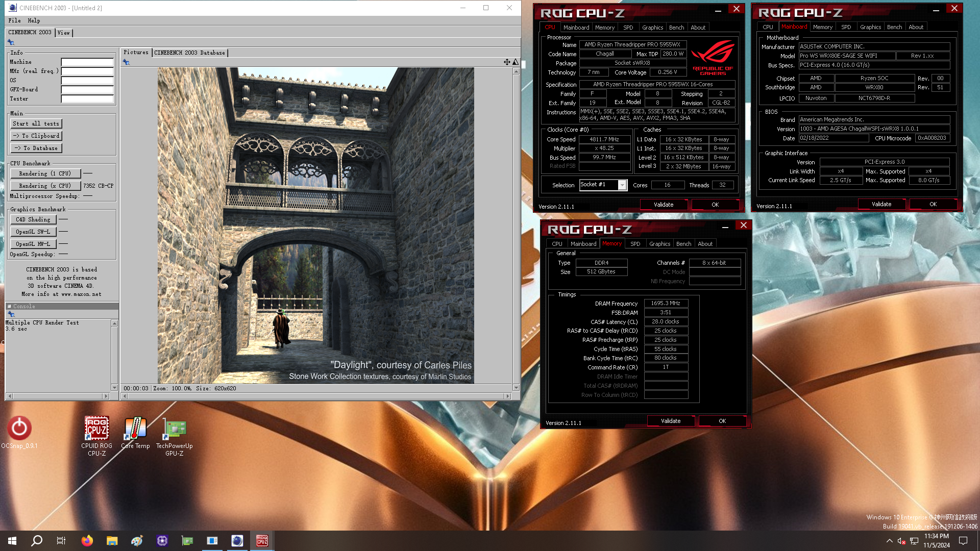The height and width of the screenshot is (551, 980).
Task: Run Rendering (1 CPU) benchmark
Action: (45, 173)
